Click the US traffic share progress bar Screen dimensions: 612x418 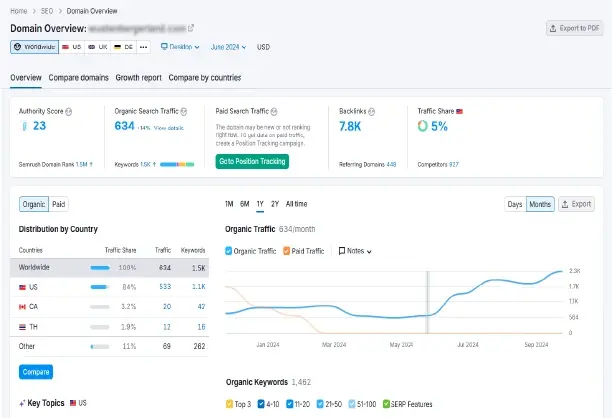100,287
